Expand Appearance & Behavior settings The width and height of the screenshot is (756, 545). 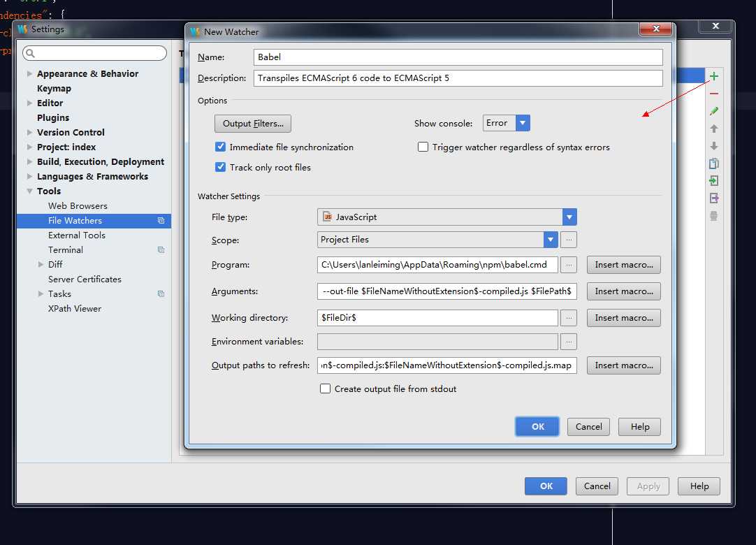[29, 74]
